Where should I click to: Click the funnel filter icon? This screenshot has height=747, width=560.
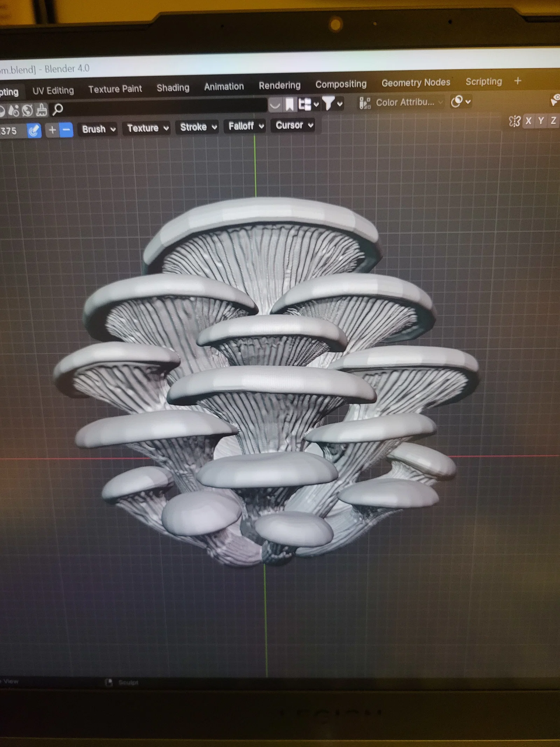click(328, 103)
